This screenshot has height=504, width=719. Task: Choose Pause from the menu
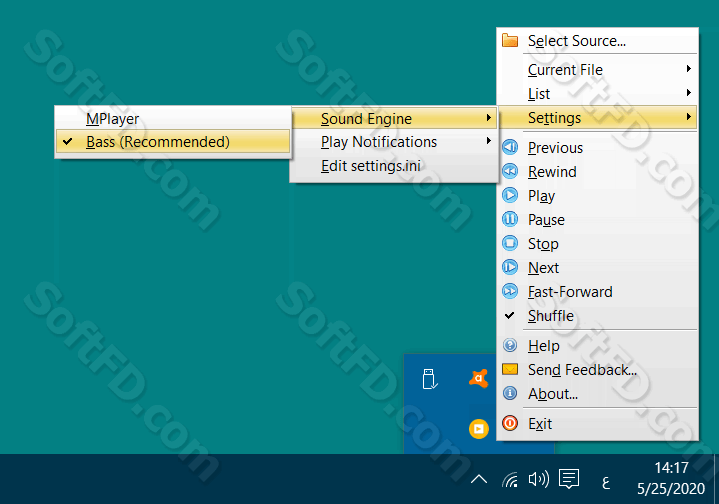[598, 220]
